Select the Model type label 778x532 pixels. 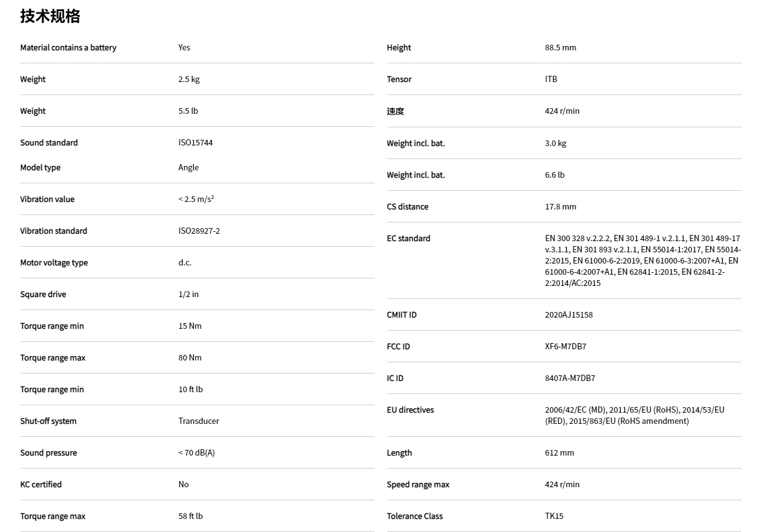tap(40, 168)
